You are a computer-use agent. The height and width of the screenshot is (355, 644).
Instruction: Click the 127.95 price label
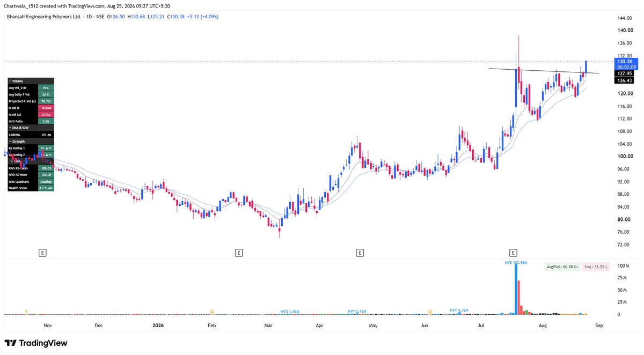coord(625,73)
